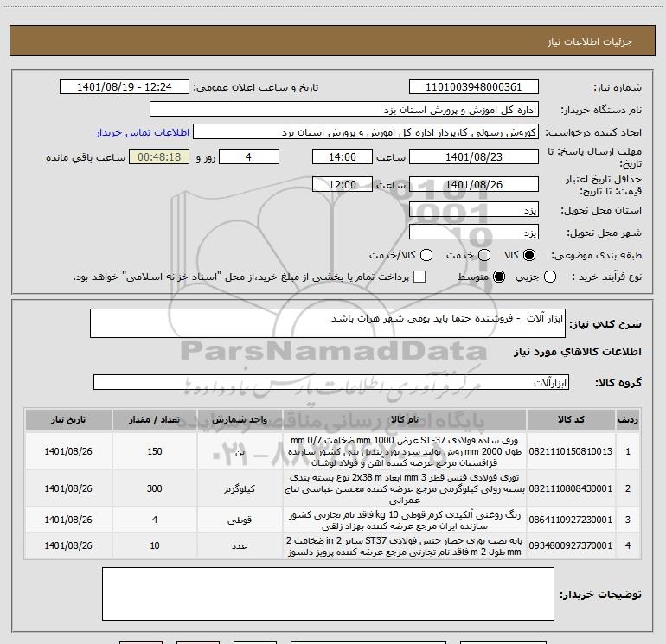Click the ردیف column header

click(628, 419)
